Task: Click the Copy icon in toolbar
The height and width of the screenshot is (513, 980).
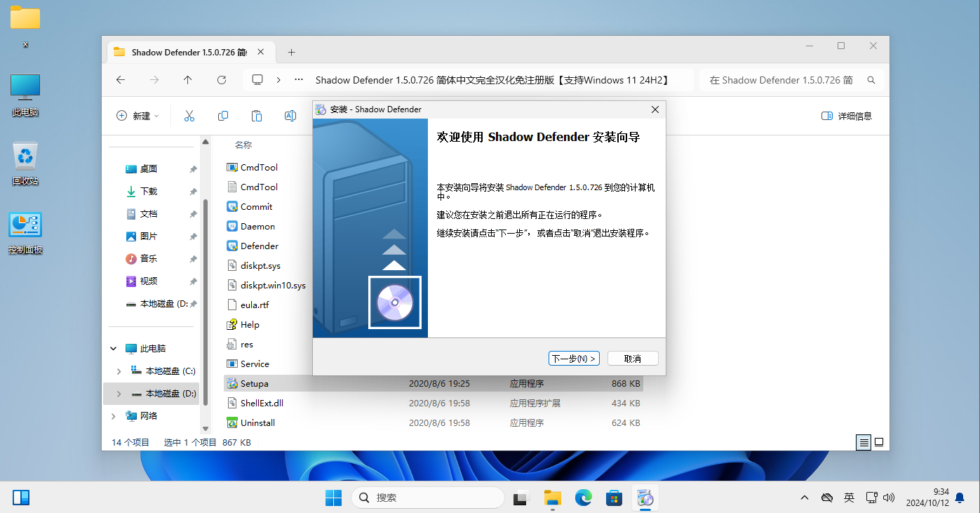Action: tap(223, 116)
